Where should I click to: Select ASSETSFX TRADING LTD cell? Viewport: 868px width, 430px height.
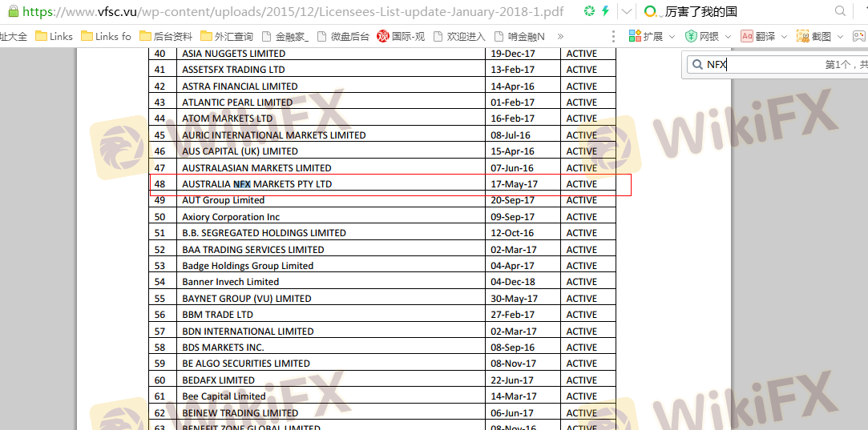(x=330, y=70)
